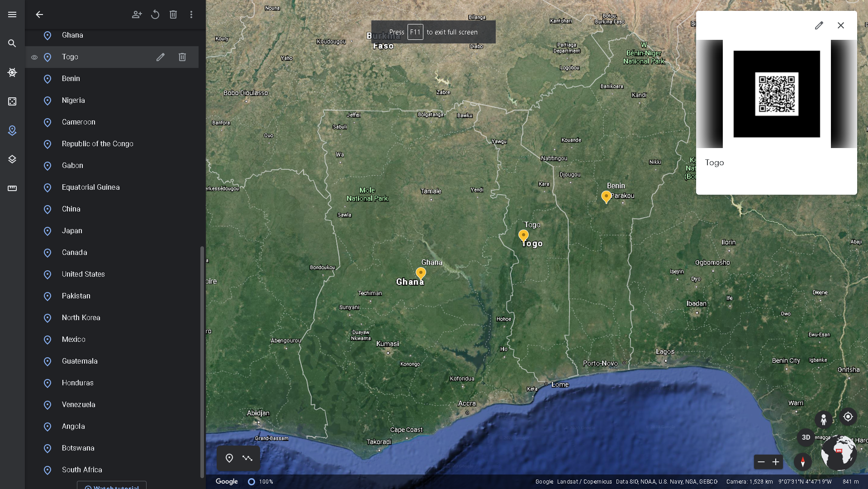This screenshot has height=489, width=868.
Task: Open the Search tool in sidebar
Action: [12, 43]
